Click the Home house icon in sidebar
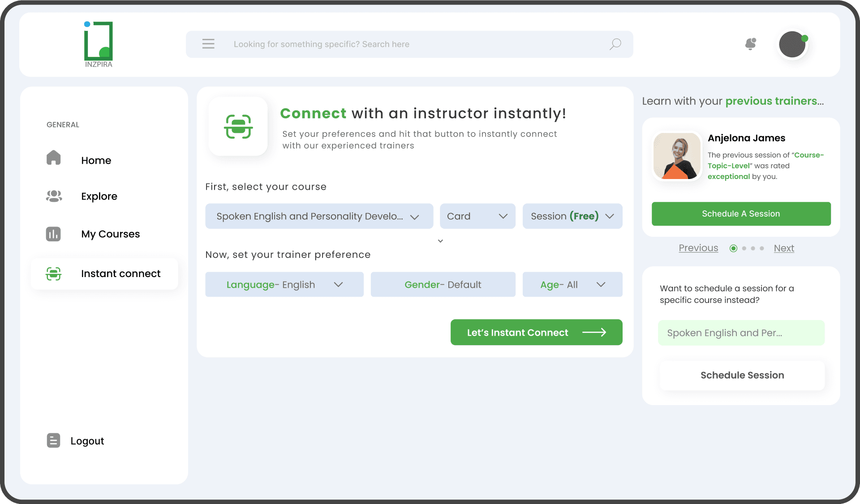This screenshot has height=504, width=860. click(x=54, y=158)
